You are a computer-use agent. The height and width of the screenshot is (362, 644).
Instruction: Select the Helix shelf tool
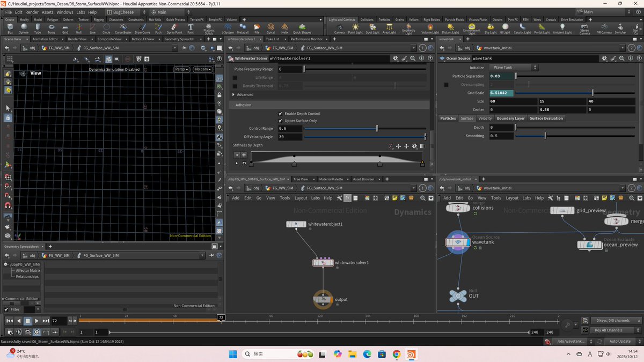point(284,28)
